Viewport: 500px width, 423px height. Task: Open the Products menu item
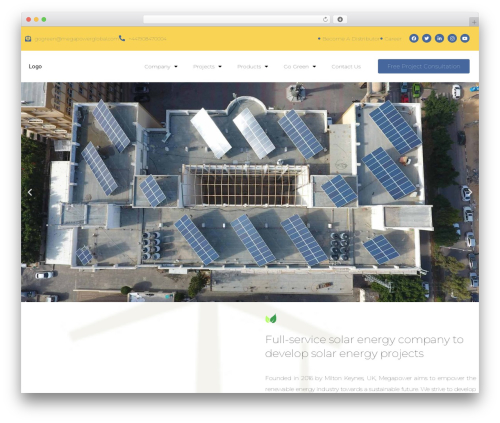click(x=249, y=67)
